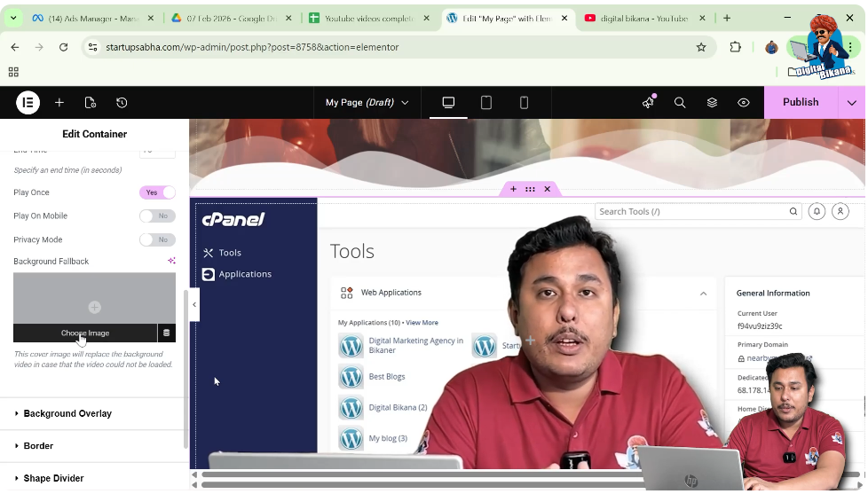This screenshot has width=868, height=494.
Task: Expand the Background Overlay section
Action: tap(67, 414)
